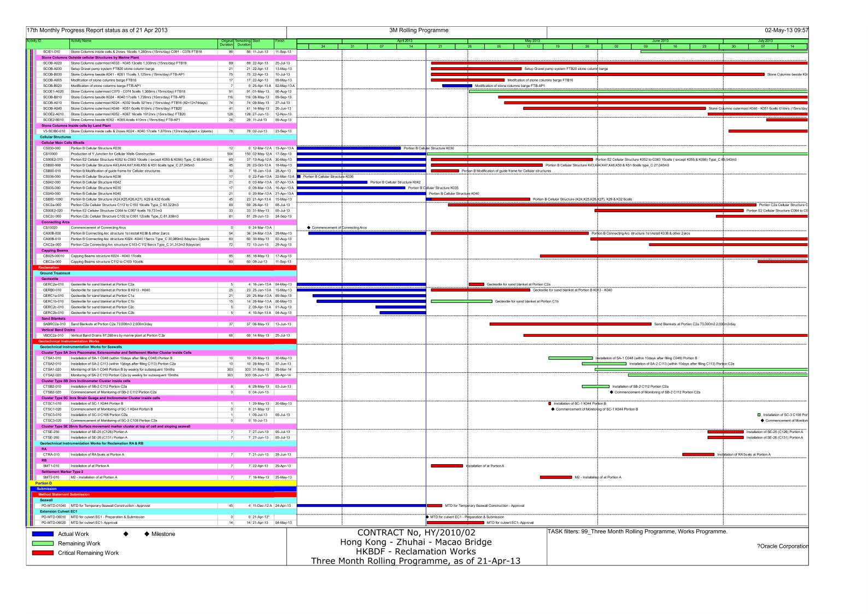This screenshot has height=614, width=868.
Task: Select the CA00B-000 activity ID cell
Action: [52, 233]
